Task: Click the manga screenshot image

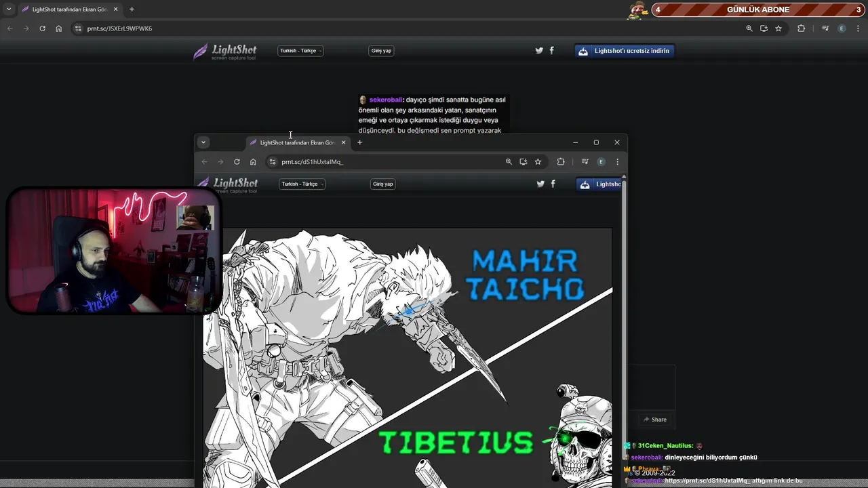Action: pyautogui.click(x=408, y=358)
